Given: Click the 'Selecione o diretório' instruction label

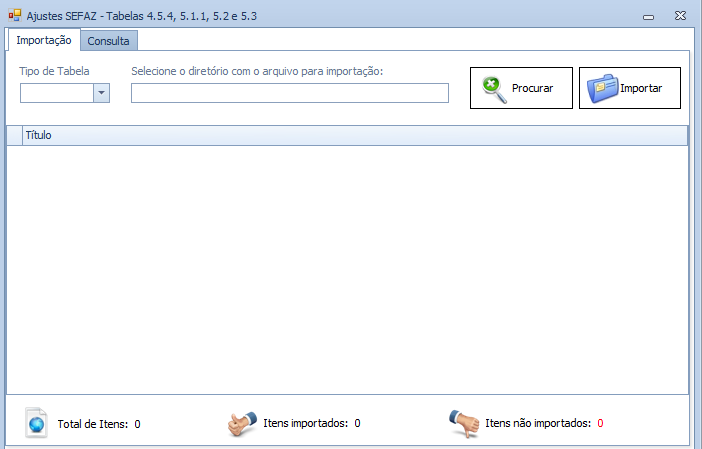Looking at the screenshot, I should point(257,71).
